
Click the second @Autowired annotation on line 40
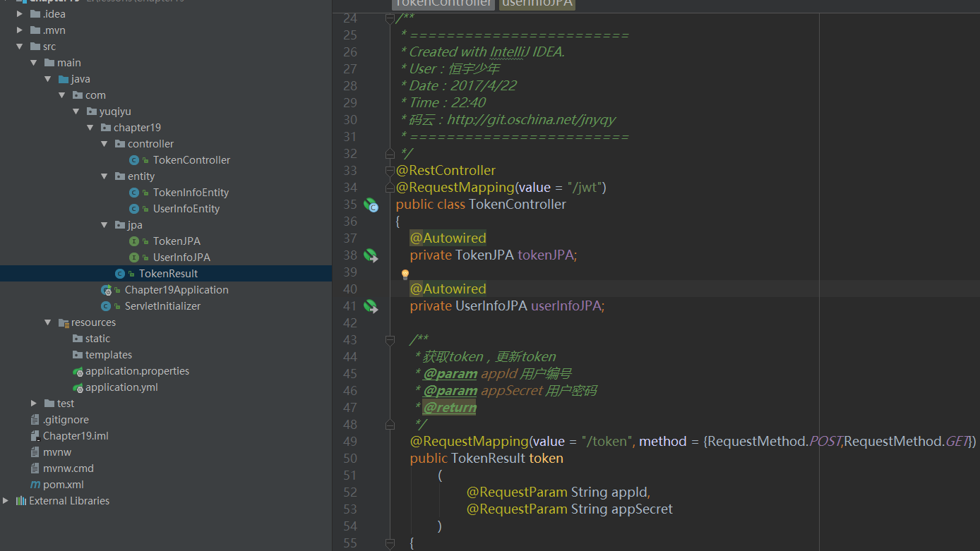pyautogui.click(x=448, y=289)
